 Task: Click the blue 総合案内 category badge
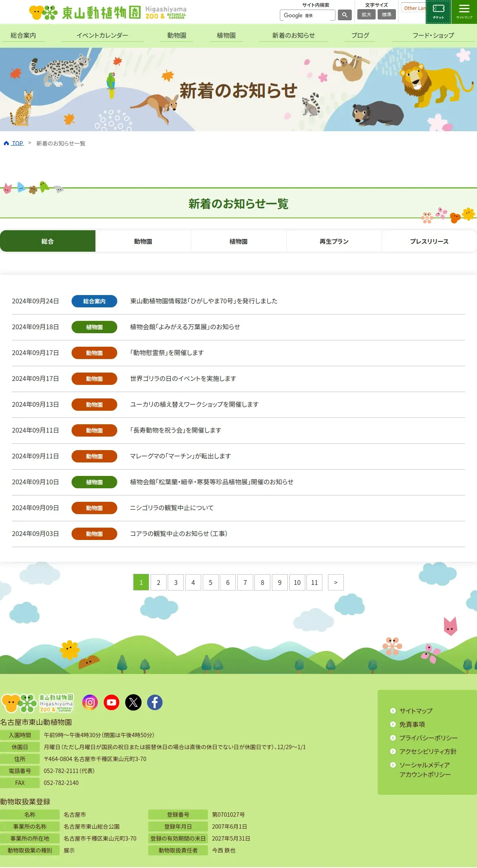(x=94, y=301)
